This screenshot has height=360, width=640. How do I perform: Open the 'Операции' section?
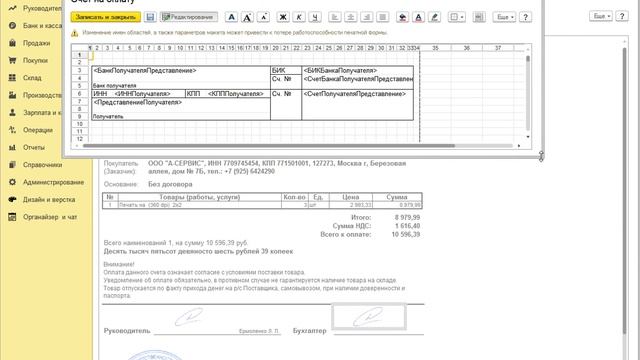31,130
